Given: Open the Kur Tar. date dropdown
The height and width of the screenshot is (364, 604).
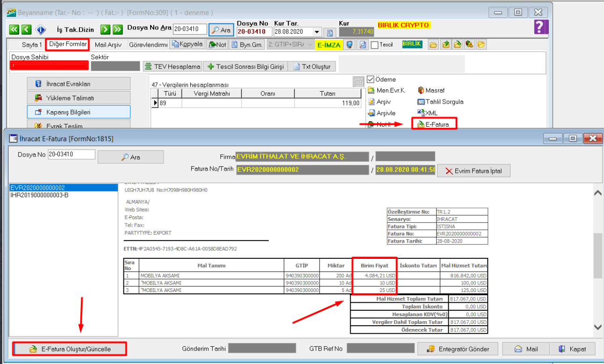Looking at the screenshot, I should (317, 32).
